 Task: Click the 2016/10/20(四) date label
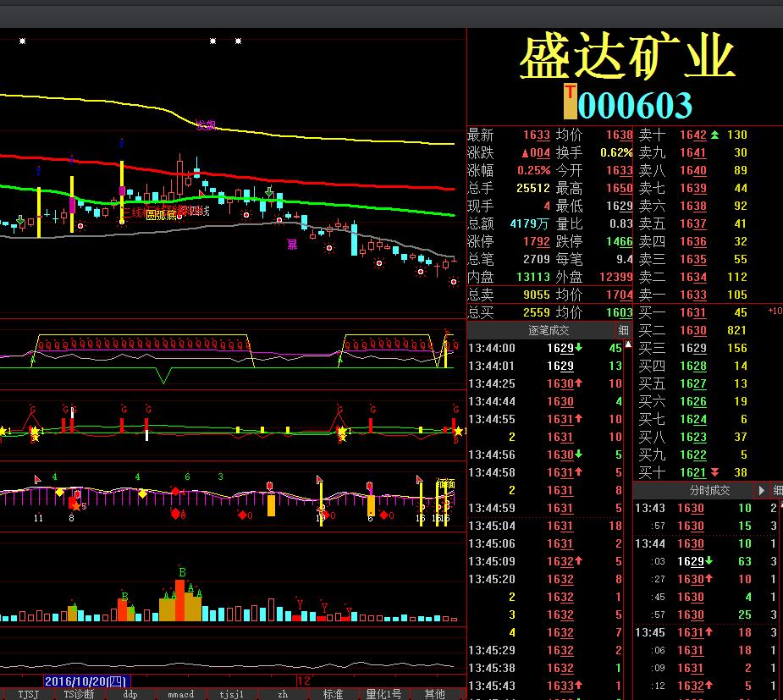click(x=85, y=681)
